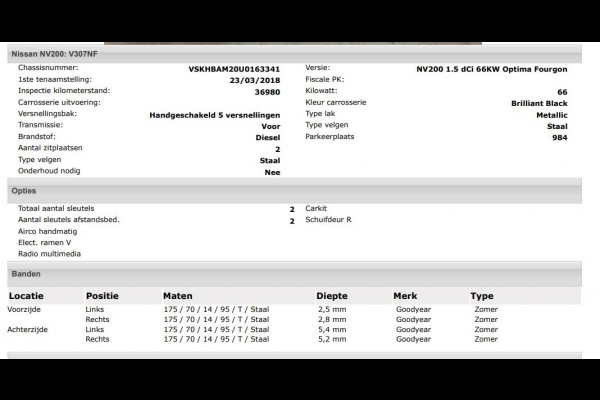Click the 2,5 mm tread depth value
The height and width of the screenshot is (400, 600).
pyautogui.click(x=332, y=309)
